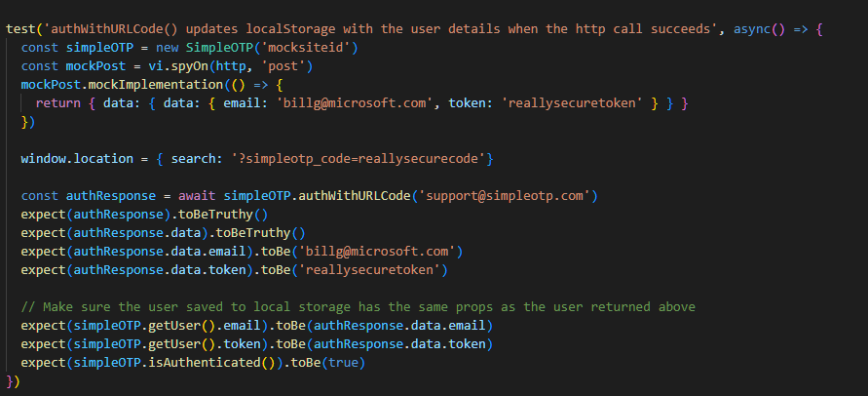This screenshot has width=868, height=396.
Task: Click the 'true' value in the last expect
Action: pos(343,363)
